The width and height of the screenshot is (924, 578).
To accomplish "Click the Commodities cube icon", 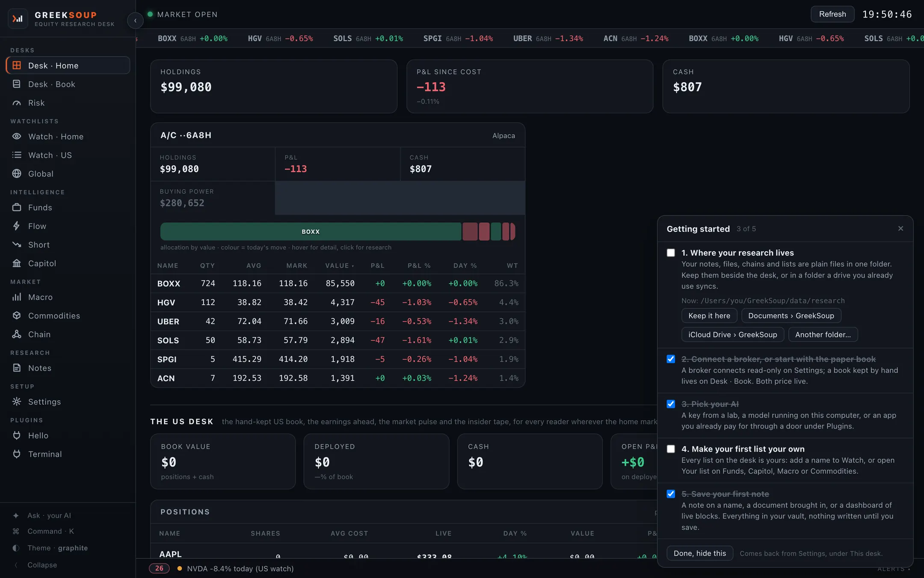I will [17, 316].
